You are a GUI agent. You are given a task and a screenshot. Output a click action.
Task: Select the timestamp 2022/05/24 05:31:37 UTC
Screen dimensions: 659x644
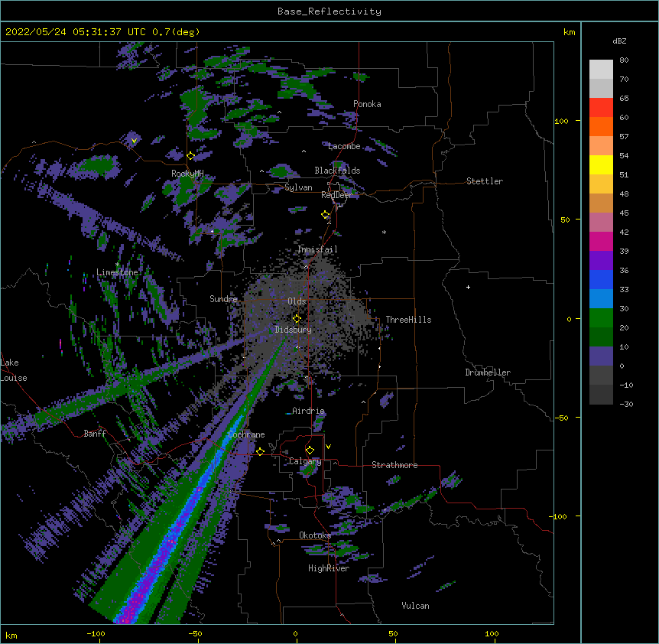coord(75,32)
